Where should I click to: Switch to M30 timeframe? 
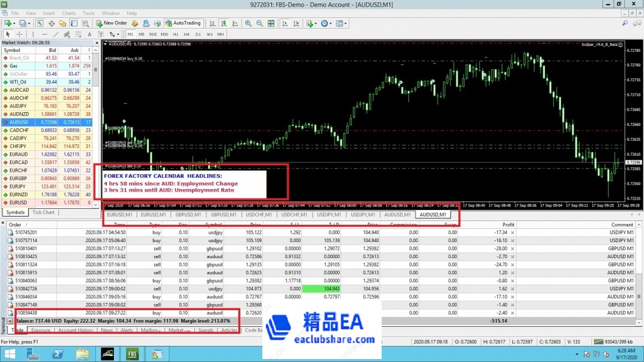(x=165, y=35)
